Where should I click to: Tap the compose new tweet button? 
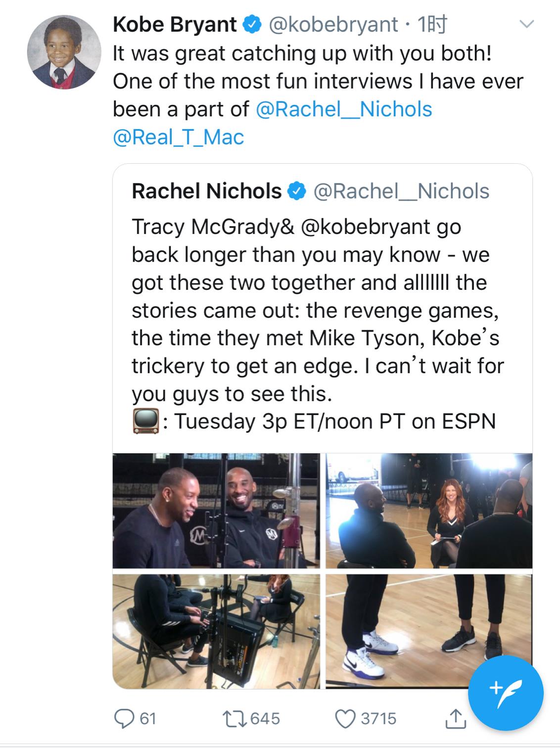[x=506, y=692]
